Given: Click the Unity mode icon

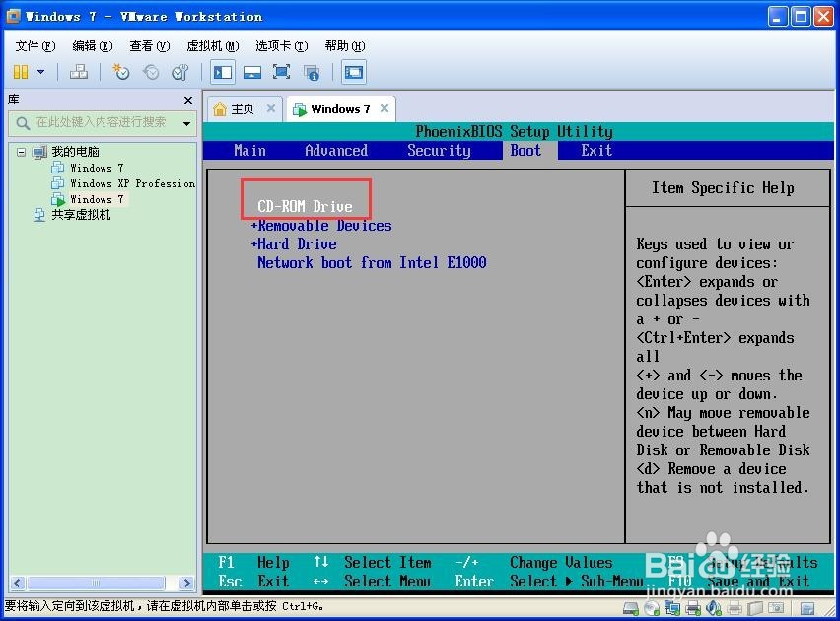Looking at the screenshot, I should click(312, 72).
